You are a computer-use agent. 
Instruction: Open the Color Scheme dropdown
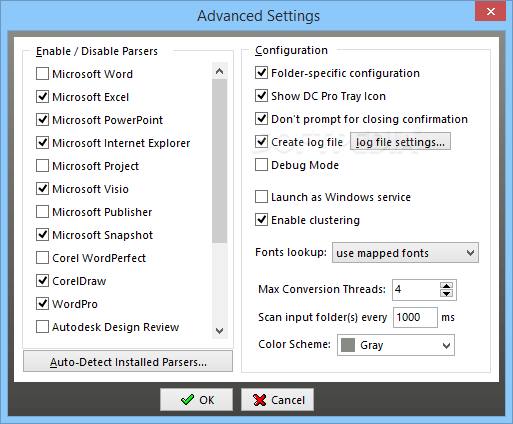396,345
